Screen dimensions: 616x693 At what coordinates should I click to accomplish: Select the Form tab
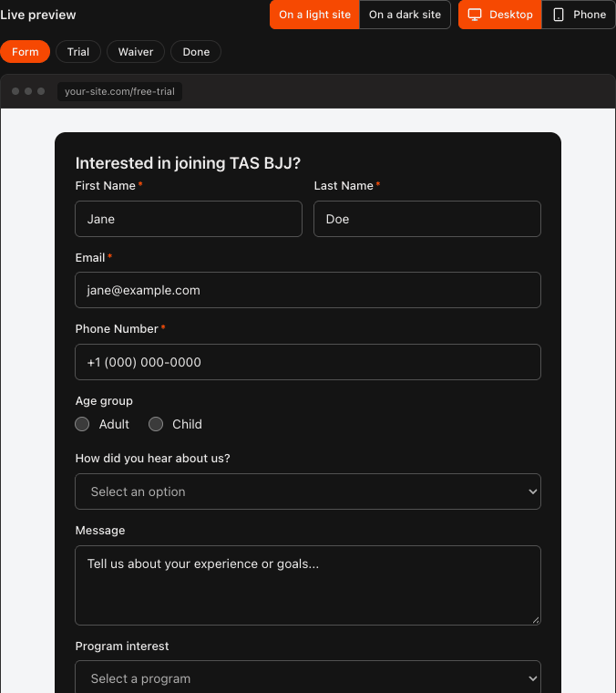click(26, 52)
